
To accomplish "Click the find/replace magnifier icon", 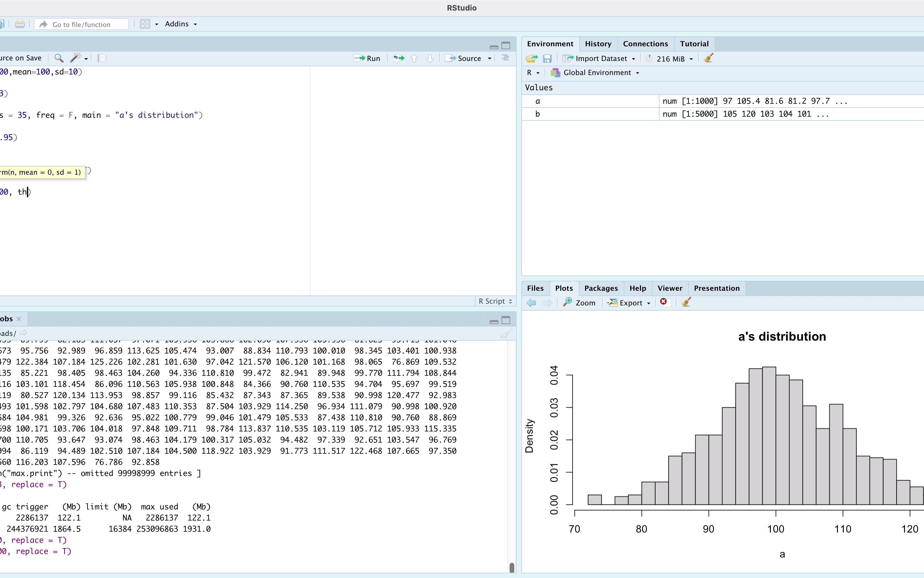I will 59,58.
